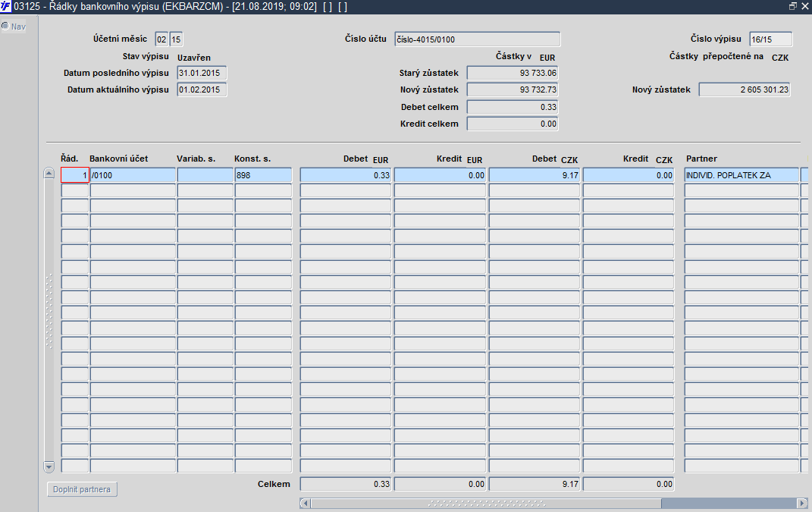Click the CZK Nový zůstatek value 2 605 301.23
812x512 pixels.
745,90
